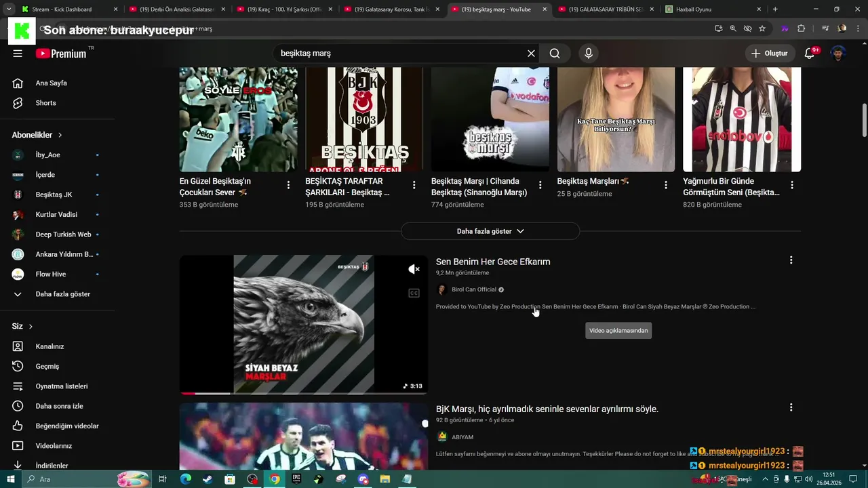
Task: Clear the search box text
Action: coord(531,54)
